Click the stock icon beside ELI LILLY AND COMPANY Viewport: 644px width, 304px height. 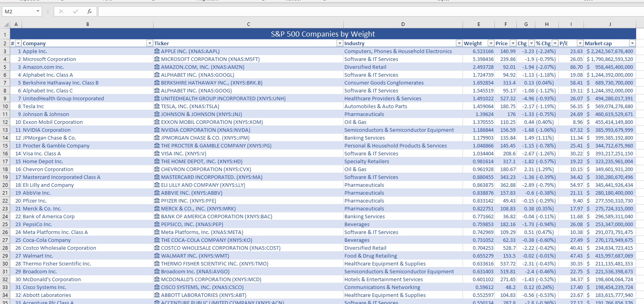click(x=157, y=185)
